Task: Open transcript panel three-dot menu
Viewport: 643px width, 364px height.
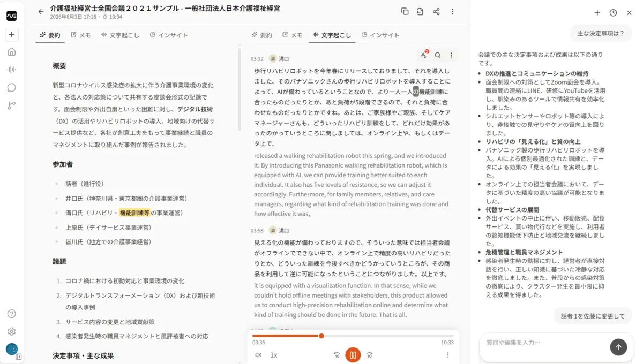Action: point(451,55)
